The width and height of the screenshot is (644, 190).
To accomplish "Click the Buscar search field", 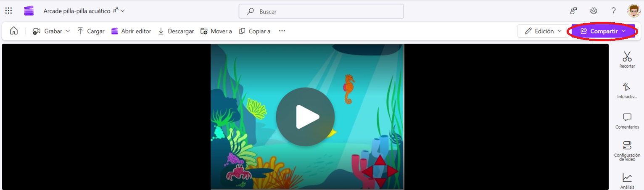I will 321,11.
